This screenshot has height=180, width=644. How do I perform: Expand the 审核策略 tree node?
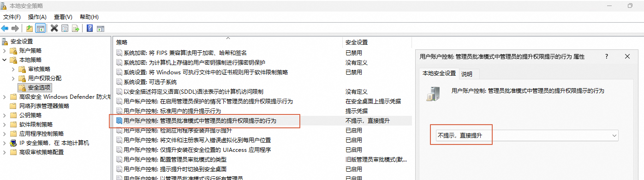[x=13, y=69]
